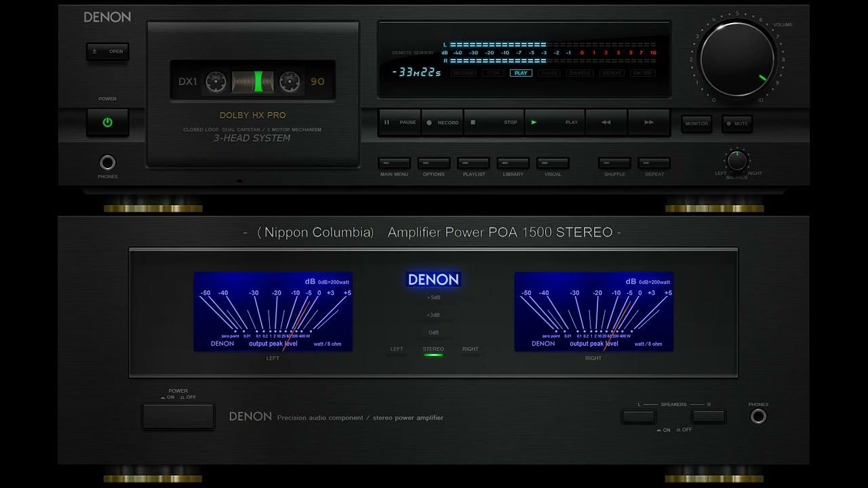868x488 pixels.
Task: Open the LIBRARY
Action: tap(513, 163)
